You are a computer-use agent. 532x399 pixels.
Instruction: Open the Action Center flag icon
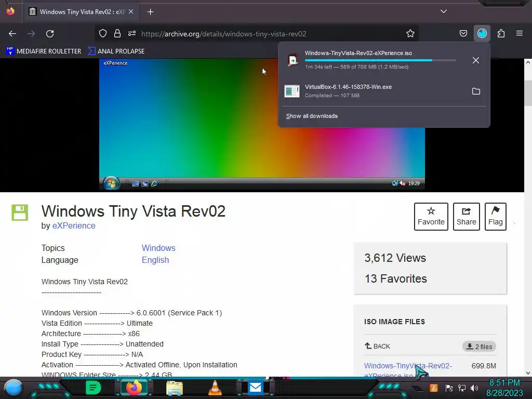(x=449, y=388)
